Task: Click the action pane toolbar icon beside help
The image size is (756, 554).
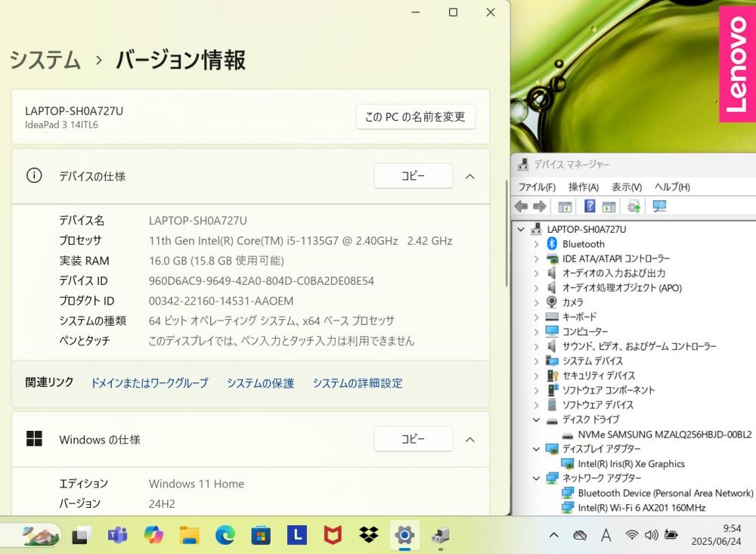Action: (x=609, y=207)
